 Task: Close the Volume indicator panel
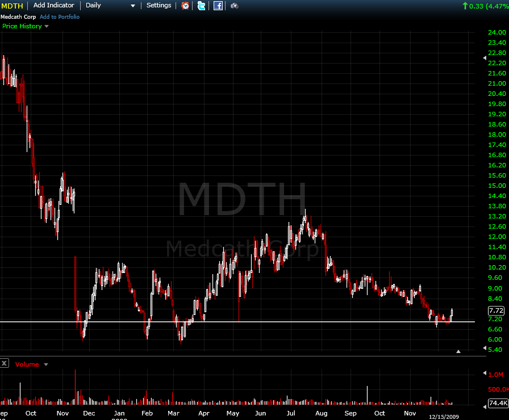click(x=4, y=363)
